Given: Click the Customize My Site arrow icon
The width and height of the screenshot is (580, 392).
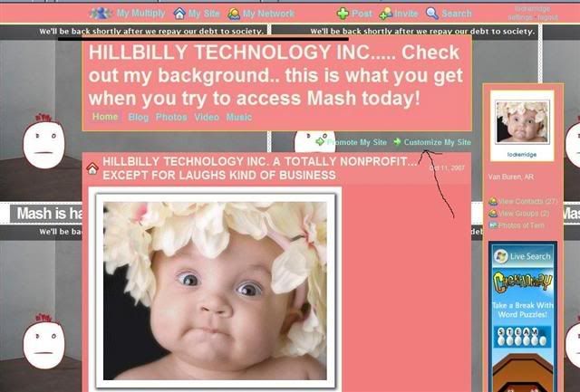Looking at the screenshot, I should pyautogui.click(x=397, y=142).
